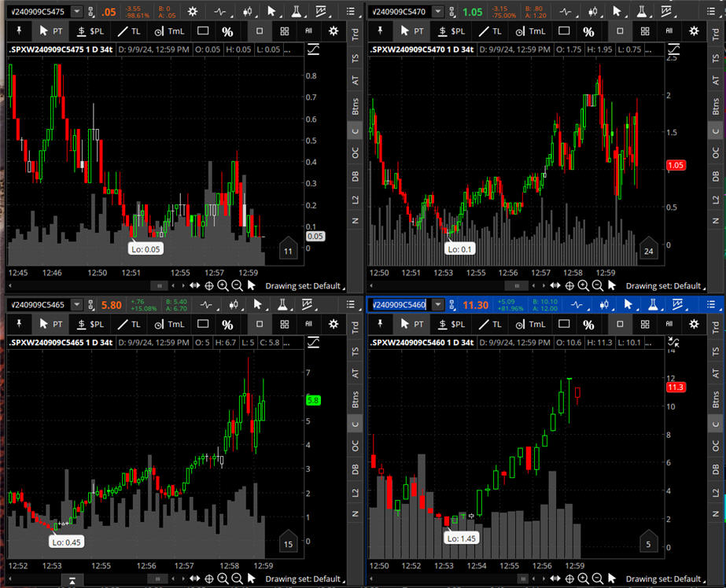Open symbol dropdown for 240909C5465
The width and height of the screenshot is (726, 588).
coord(76,305)
